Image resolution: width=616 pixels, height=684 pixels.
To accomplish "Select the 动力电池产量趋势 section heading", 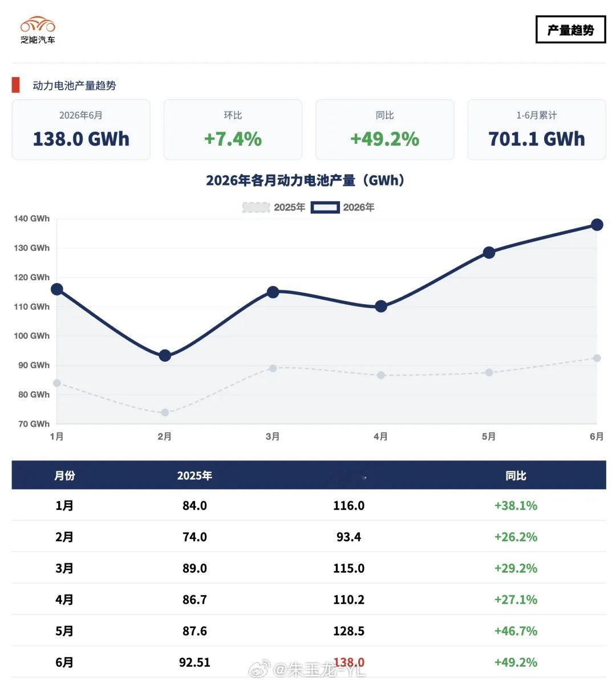I will 74,86.
